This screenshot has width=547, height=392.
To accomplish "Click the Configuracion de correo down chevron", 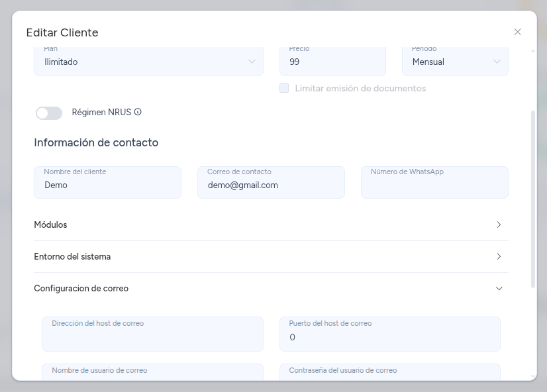I will pyautogui.click(x=499, y=289).
